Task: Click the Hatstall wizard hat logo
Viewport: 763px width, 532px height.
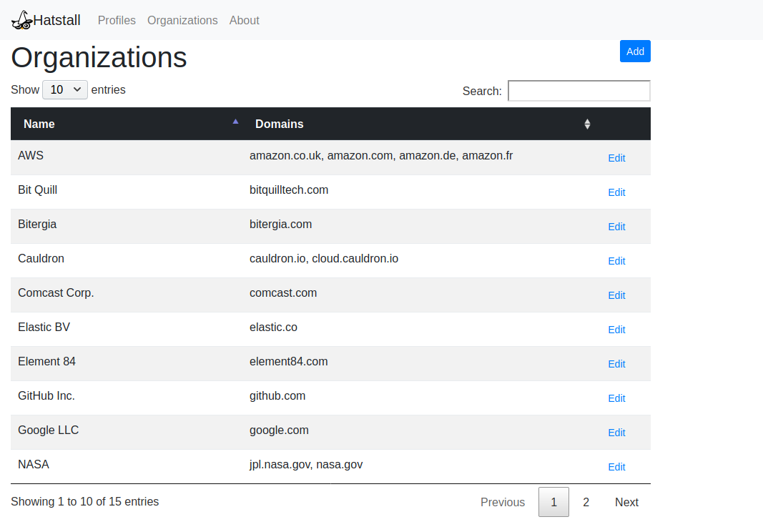Action: [22, 21]
